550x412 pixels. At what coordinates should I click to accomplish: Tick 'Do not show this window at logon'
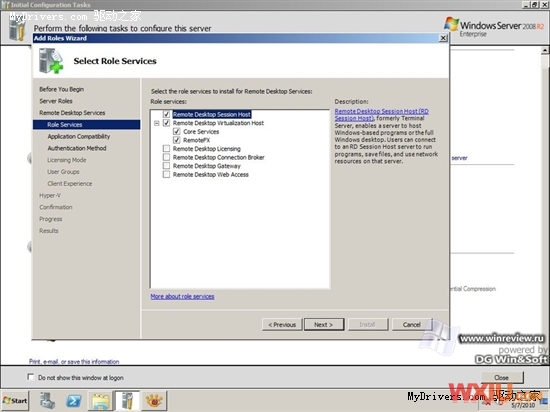31,377
